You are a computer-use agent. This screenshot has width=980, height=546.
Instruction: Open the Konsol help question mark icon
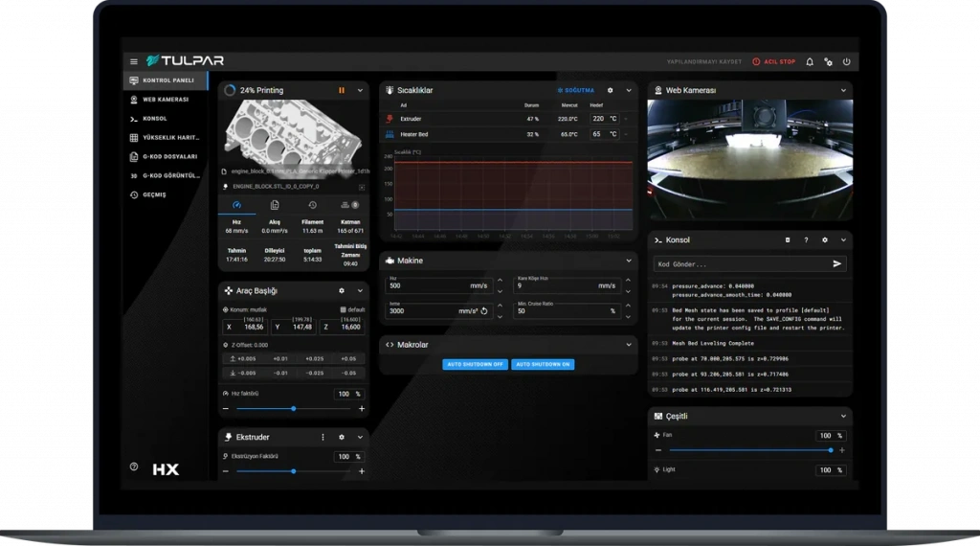click(x=806, y=239)
